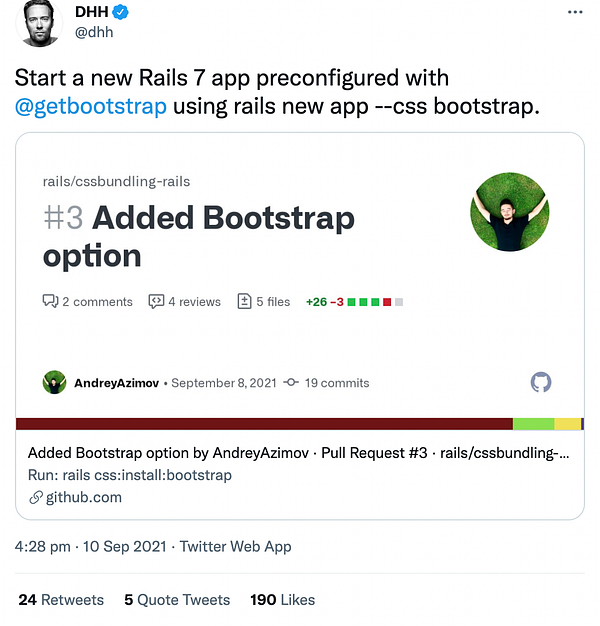Open the @dhh handle link
The height and width of the screenshot is (626, 600).
point(94,32)
